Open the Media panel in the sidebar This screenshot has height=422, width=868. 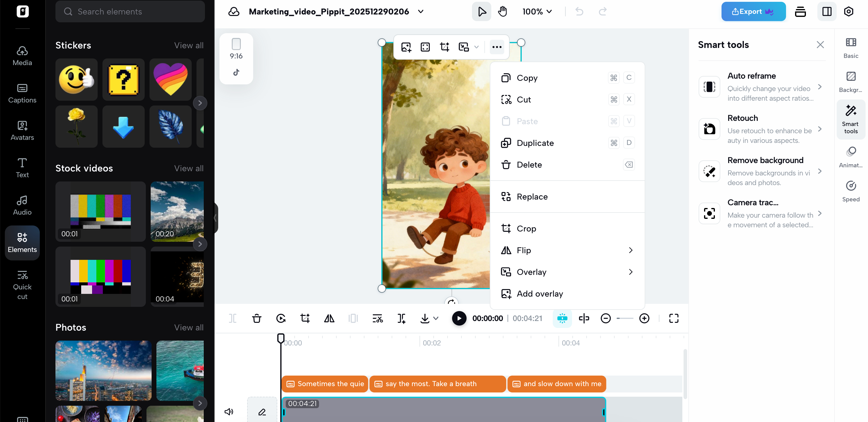[x=22, y=55]
